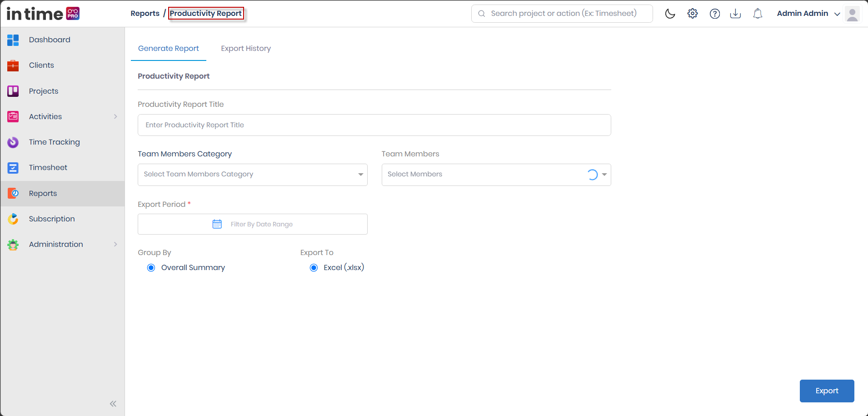The height and width of the screenshot is (416, 868).
Task: Click the Administration sidebar icon
Action: pyautogui.click(x=13, y=245)
